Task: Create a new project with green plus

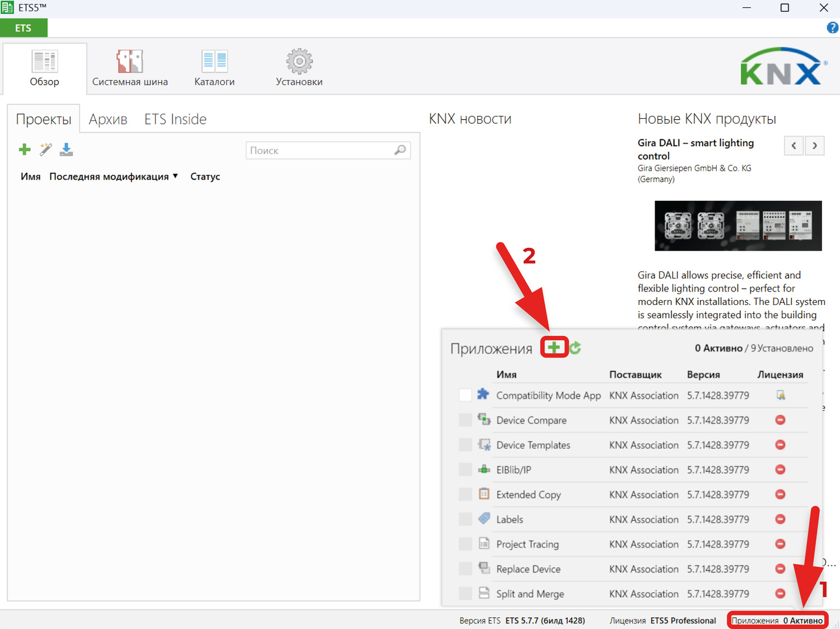Action: (x=25, y=149)
